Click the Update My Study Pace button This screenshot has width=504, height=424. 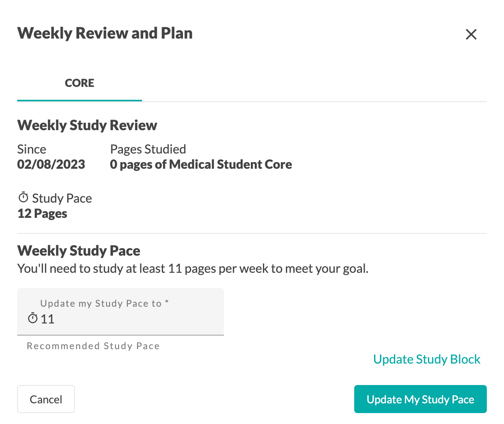click(x=421, y=399)
